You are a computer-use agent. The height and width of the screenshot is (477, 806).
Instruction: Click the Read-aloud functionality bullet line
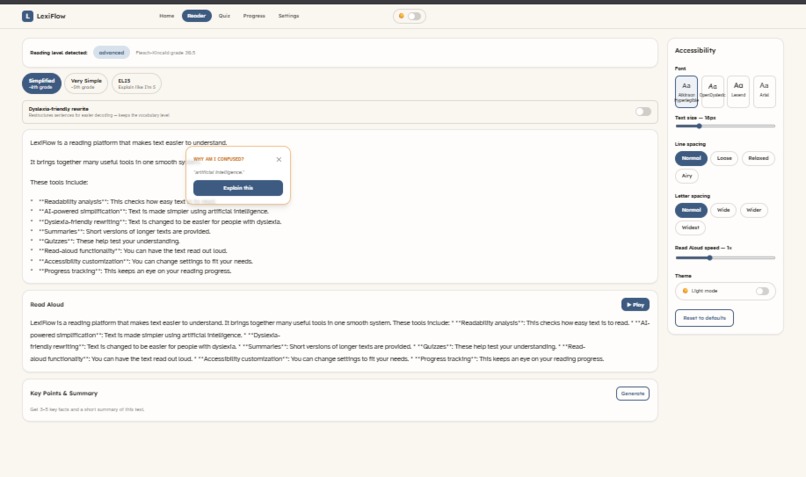pos(129,251)
